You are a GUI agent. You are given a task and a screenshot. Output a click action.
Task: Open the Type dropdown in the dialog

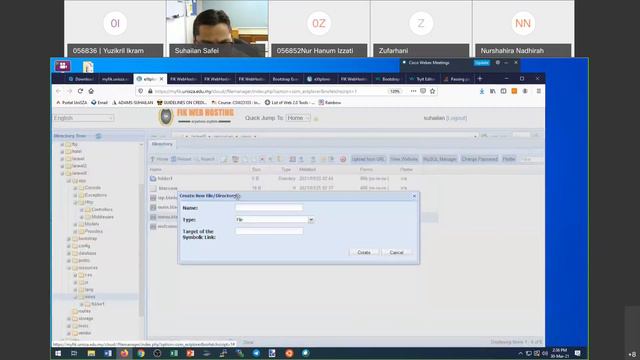pyautogui.click(x=311, y=220)
